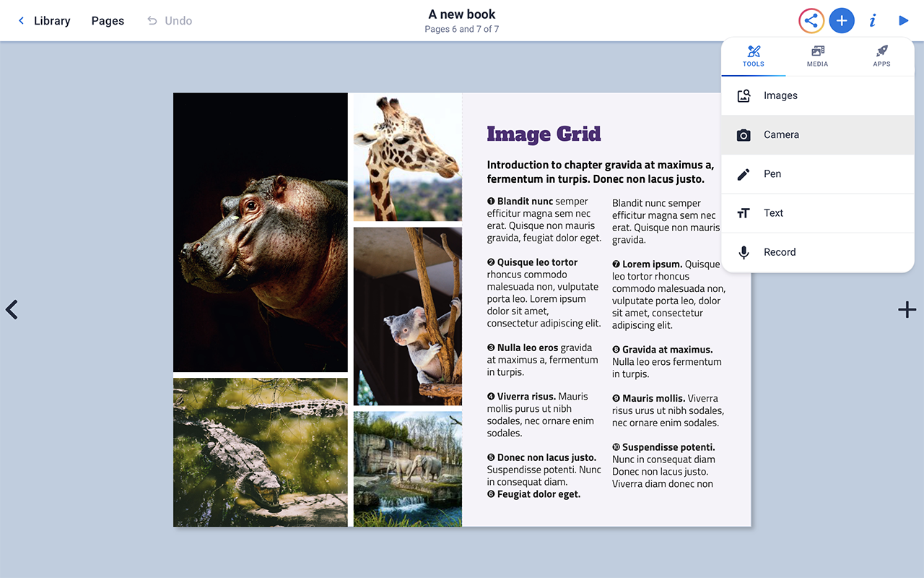Select the Record option
Image resolution: width=924 pixels, height=578 pixels.
[x=818, y=251]
